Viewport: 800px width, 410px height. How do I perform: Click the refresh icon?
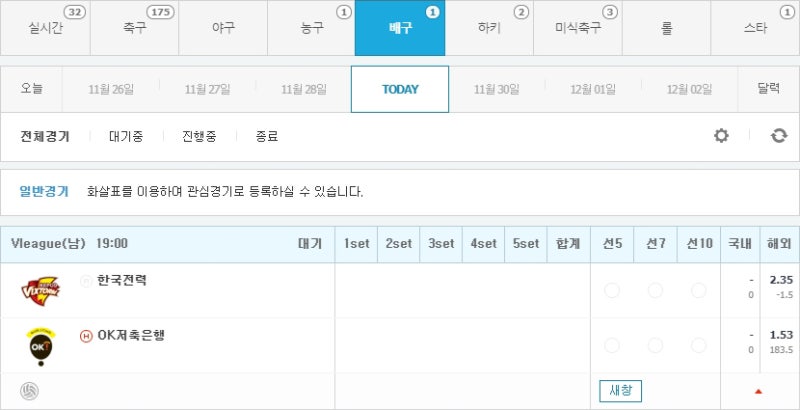pos(779,136)
